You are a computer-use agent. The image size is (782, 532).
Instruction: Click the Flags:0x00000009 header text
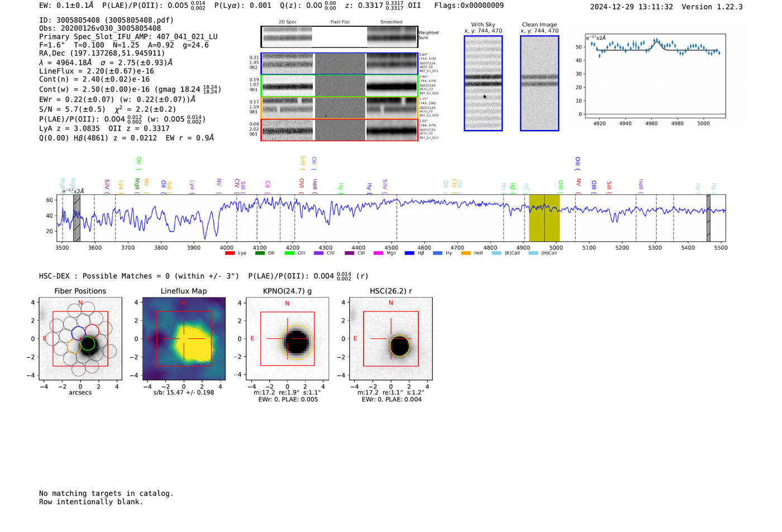pos(469,5)
